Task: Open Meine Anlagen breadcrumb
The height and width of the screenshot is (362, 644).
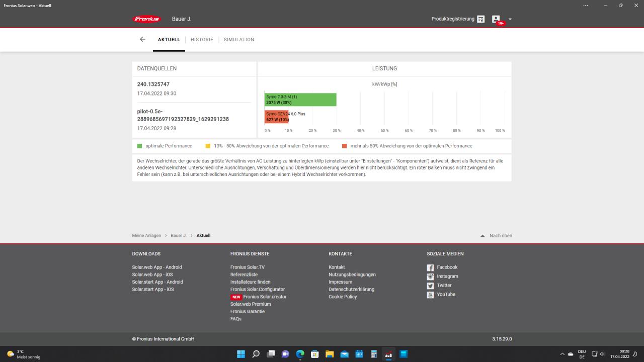Action: [x=146, y=235]
